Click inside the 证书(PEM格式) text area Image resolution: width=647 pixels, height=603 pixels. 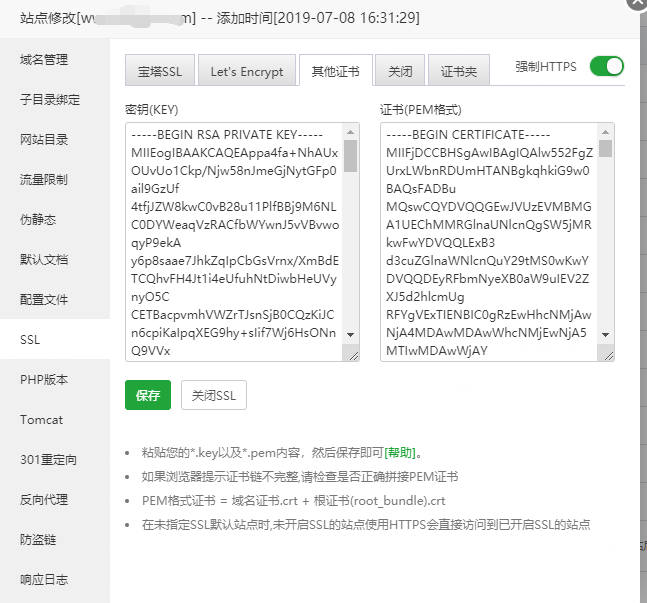(x=488, y=240)
